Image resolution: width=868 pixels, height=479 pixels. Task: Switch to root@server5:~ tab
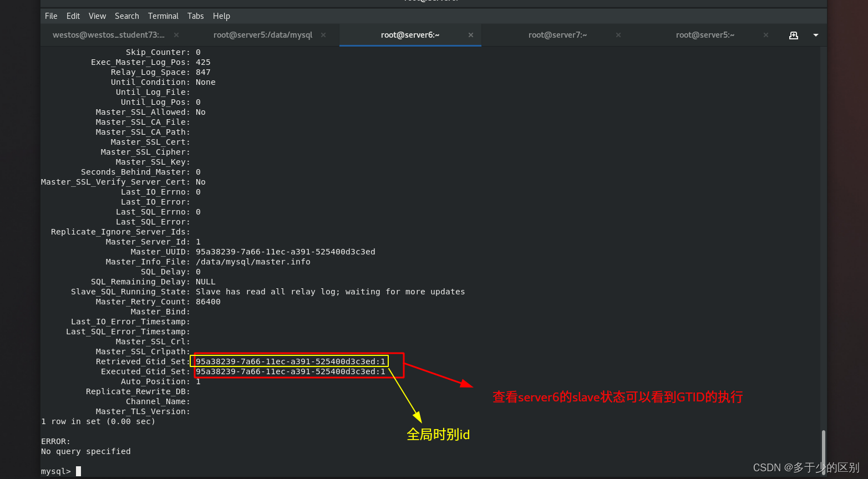[705, 35]
